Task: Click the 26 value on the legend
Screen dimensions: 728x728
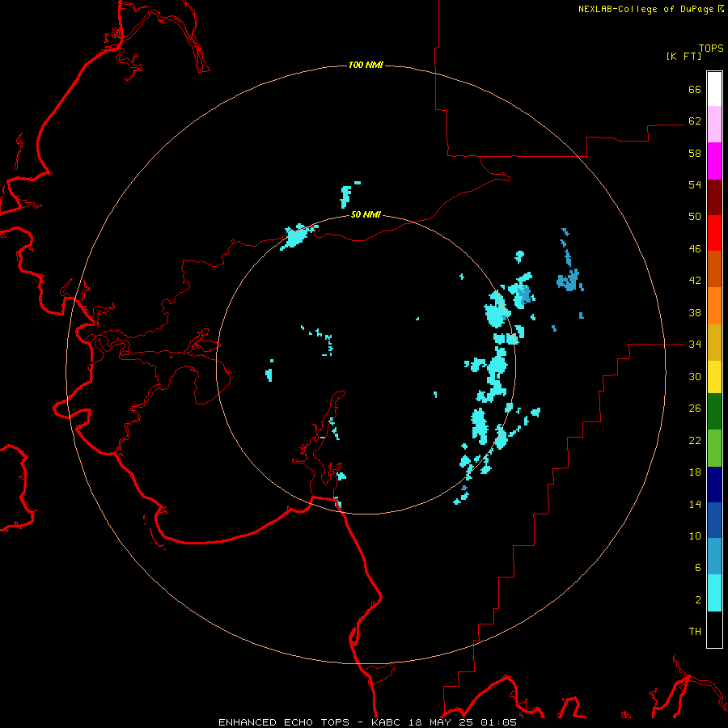Action: click(695, 408)
